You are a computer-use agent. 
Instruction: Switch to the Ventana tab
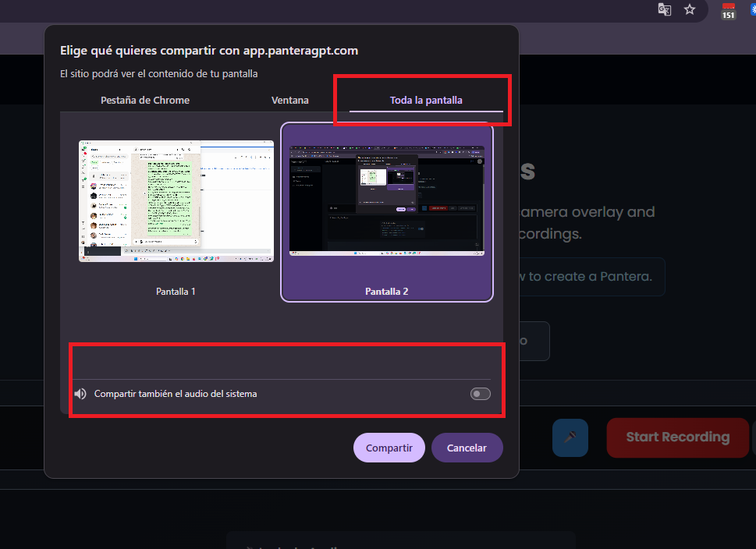coord(289,101)
